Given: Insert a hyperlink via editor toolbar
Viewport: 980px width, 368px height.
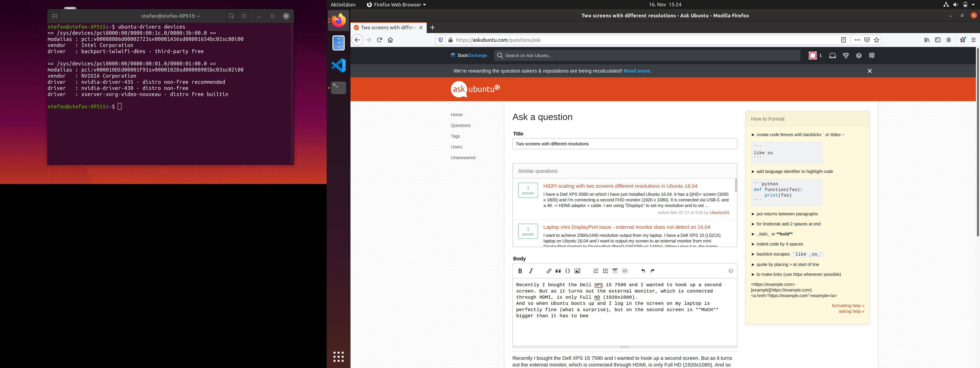Looking at the screenshot, I should (x=549, y=271).
